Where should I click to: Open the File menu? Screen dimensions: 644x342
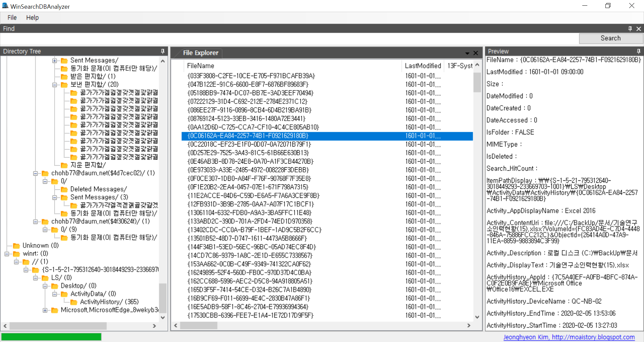tap(12, 17)
